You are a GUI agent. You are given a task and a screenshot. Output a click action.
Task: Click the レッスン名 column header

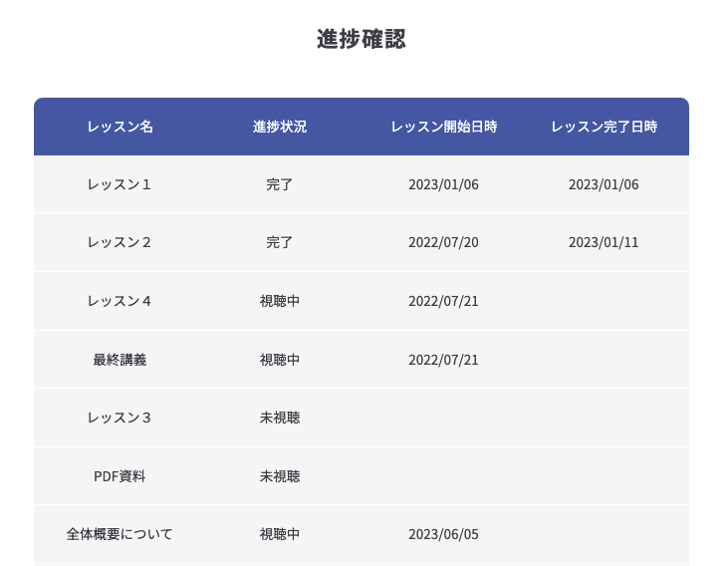120,127
